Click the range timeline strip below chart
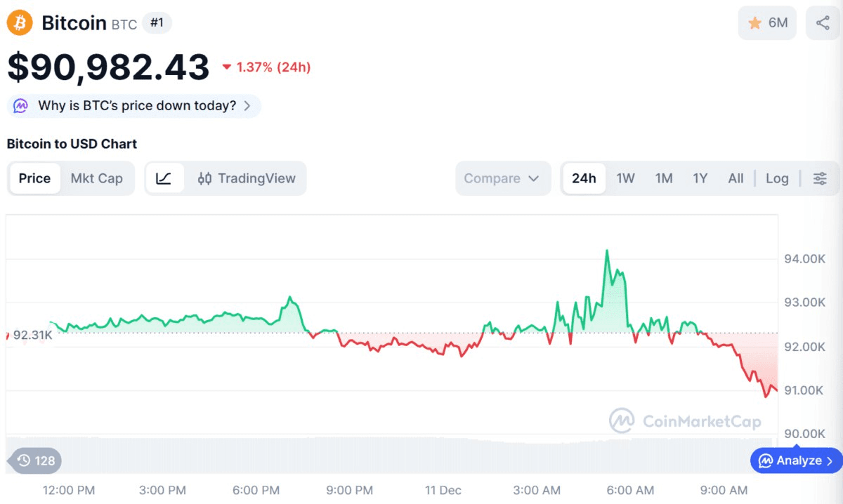This screenshot has height=504, width=843. point(393,456)
